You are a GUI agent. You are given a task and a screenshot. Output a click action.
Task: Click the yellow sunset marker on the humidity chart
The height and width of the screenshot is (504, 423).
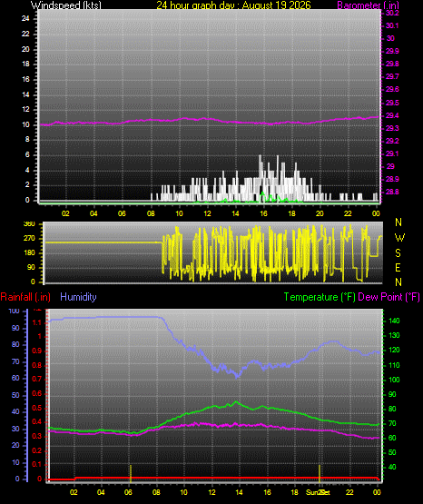tap(320, 473)
